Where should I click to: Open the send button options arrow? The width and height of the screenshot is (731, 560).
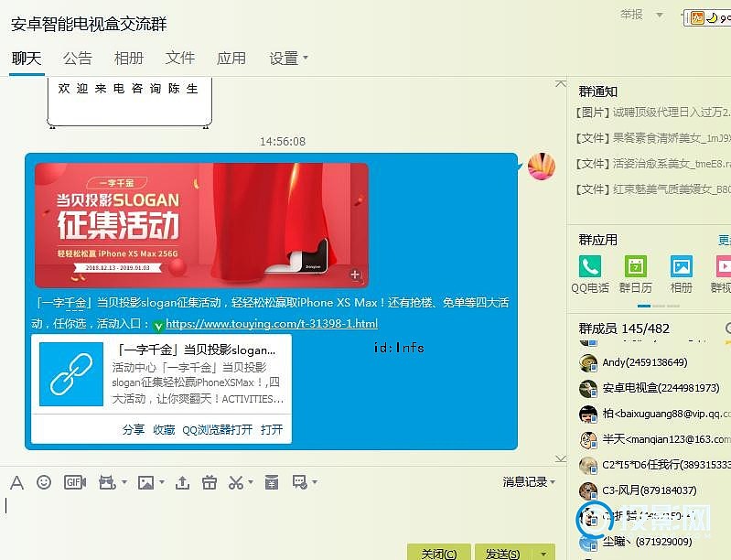point(543,554)
